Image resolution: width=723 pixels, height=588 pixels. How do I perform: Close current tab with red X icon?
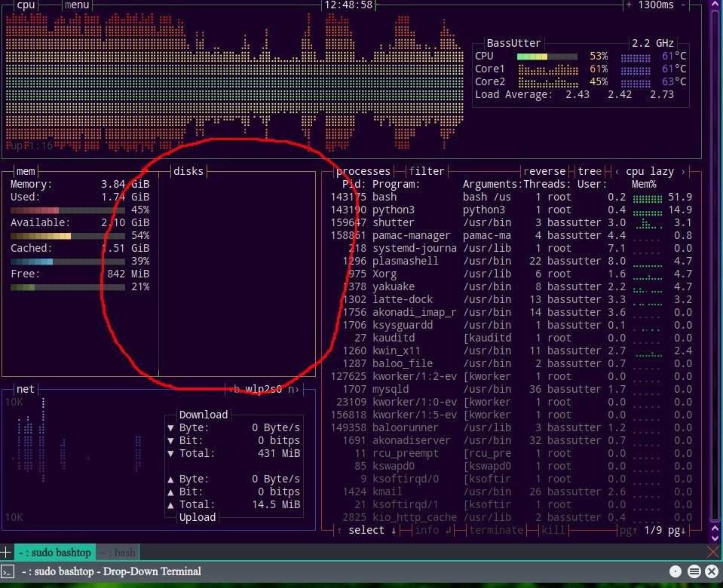713,552
